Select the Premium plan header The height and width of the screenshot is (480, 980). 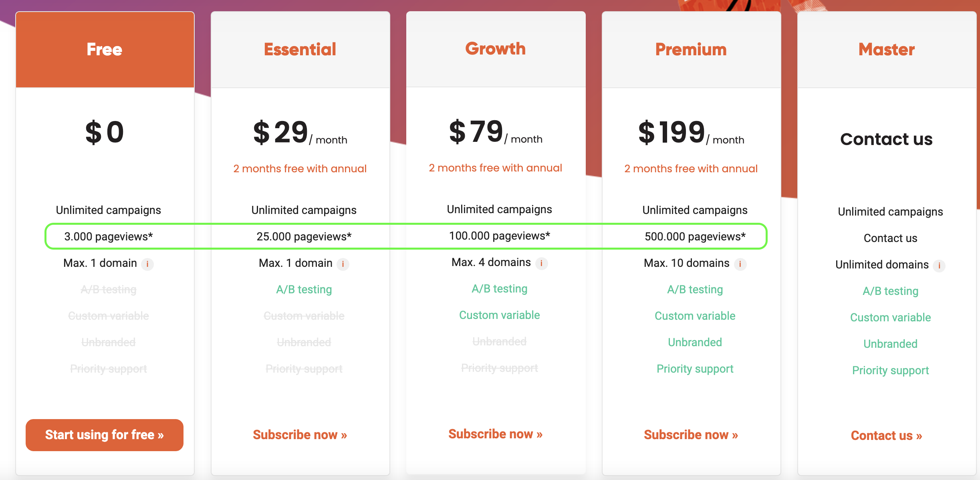(692, 50)
